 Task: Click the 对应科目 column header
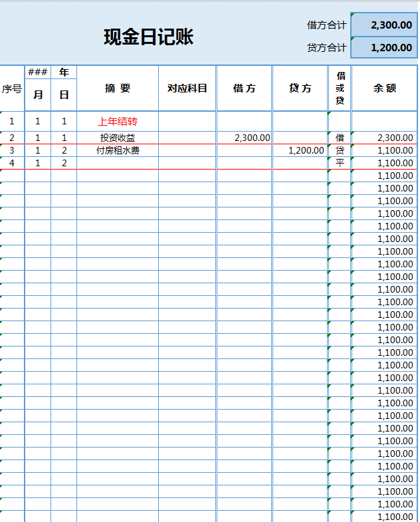click(187, 88)
